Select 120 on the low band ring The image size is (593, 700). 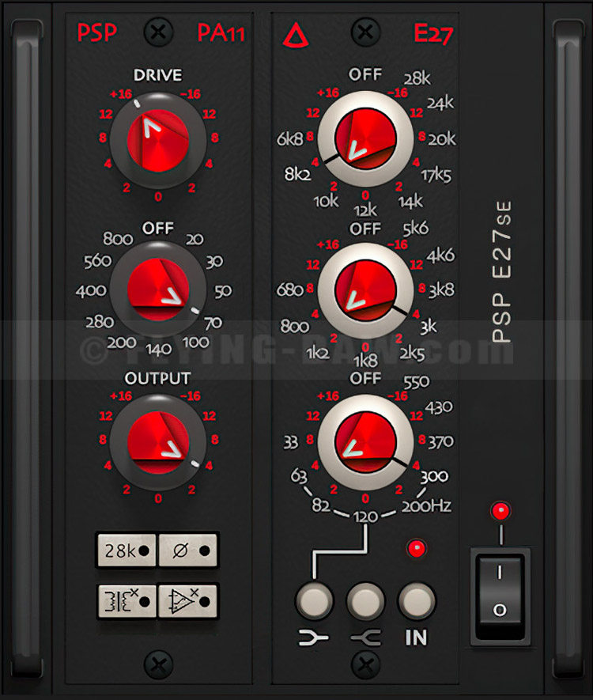(x=365, y=516)
